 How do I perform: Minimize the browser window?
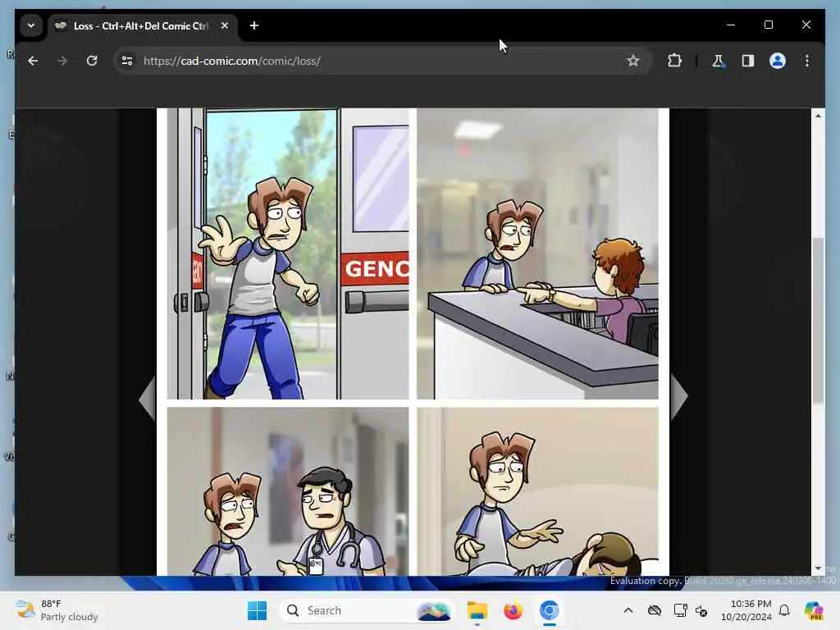click(731, 25)
